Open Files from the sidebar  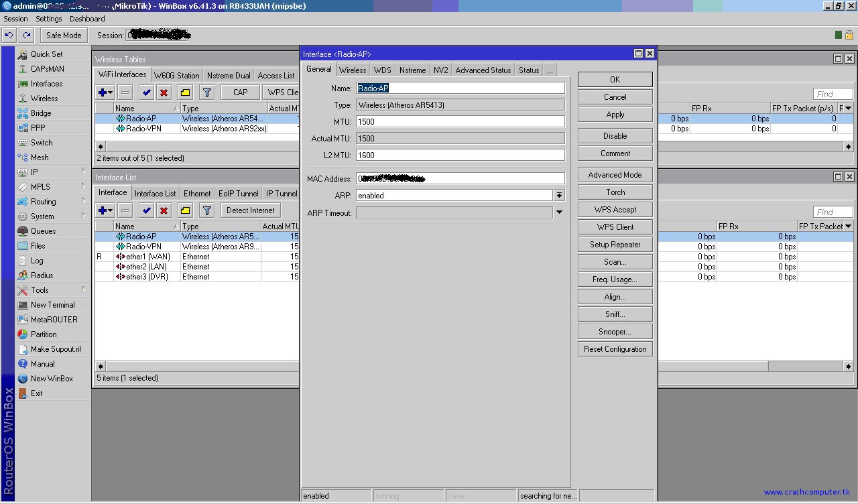click(x=38, y=246)
